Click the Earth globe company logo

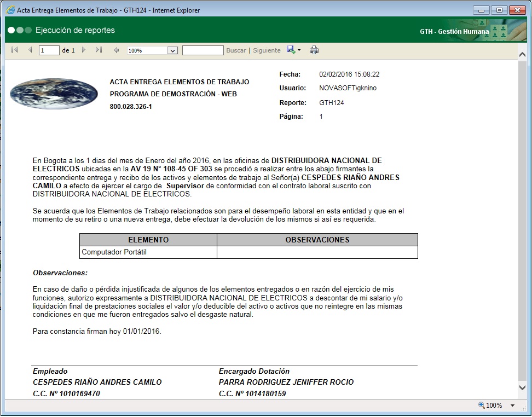pos(54,94)
